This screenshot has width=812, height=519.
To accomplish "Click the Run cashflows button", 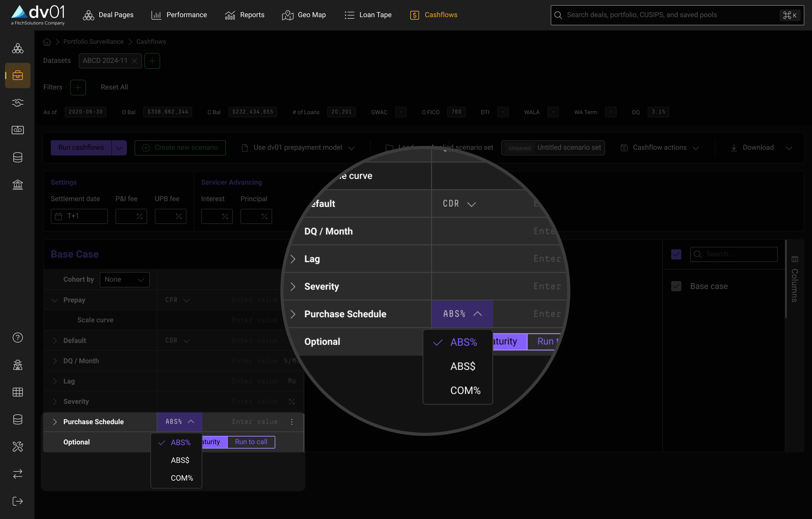I will point(81,148).
